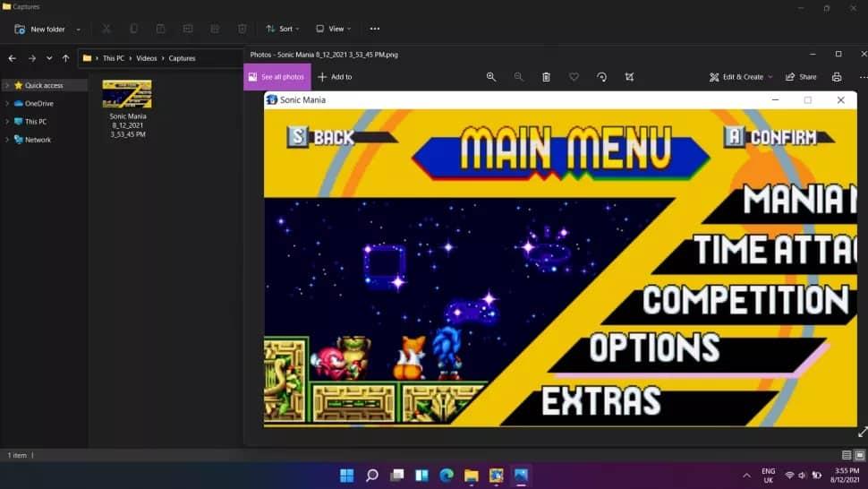
Task: Click the zoom out magnifier icon
Action: click(519, 77)
